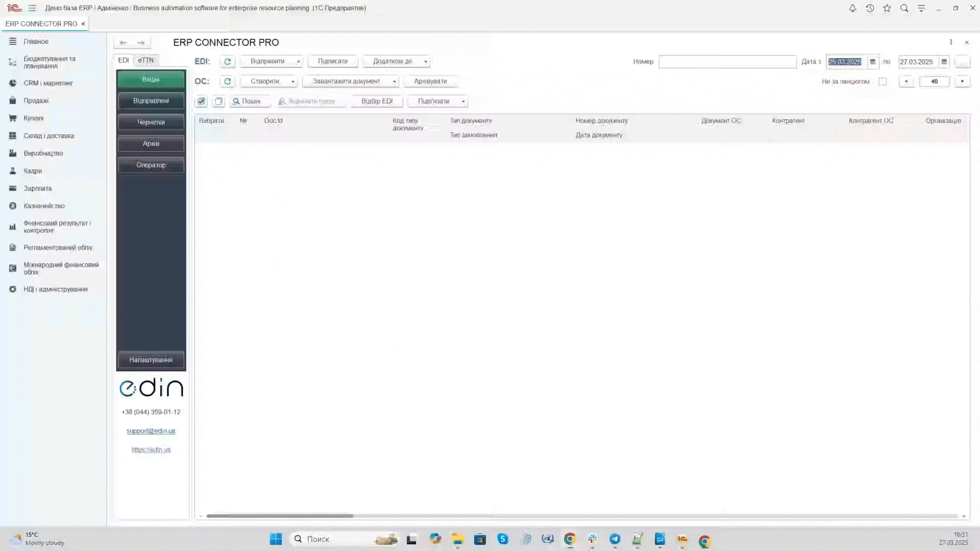The image size is (980, 551).
Task: Expand the Завантажити документ dropdown
Action: [x=394, y=82]
